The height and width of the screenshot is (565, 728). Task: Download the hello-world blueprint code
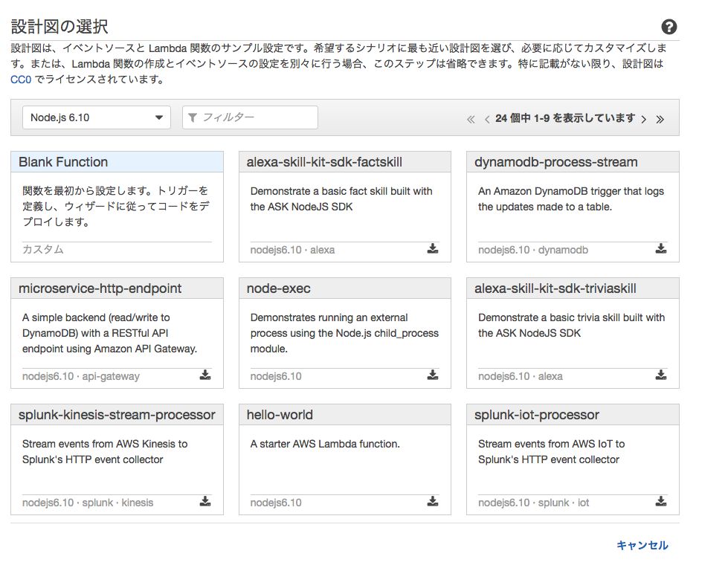point(433,502)
